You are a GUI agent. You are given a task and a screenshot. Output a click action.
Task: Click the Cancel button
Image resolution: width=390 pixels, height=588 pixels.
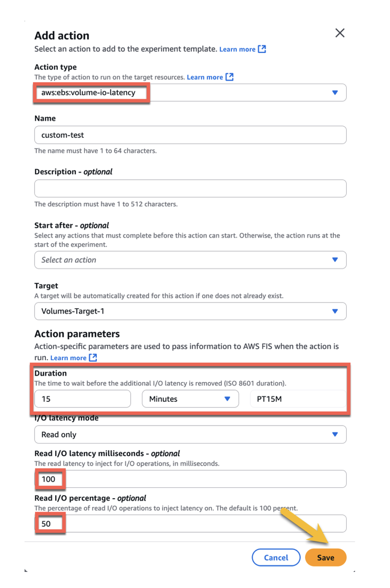[x=276, y=557]
